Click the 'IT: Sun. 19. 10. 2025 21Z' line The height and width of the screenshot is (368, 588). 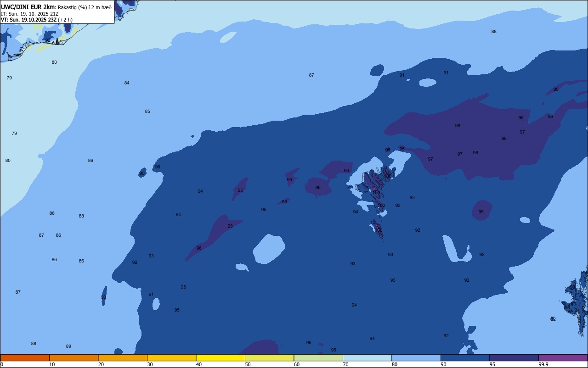[x=29, y=14]
